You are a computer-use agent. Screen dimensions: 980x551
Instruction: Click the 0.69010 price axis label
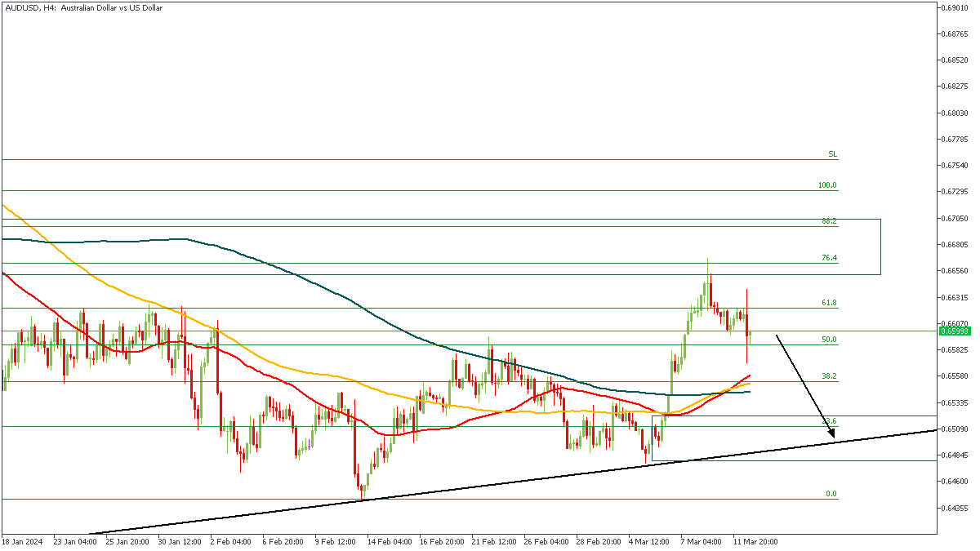pos(954,7)
